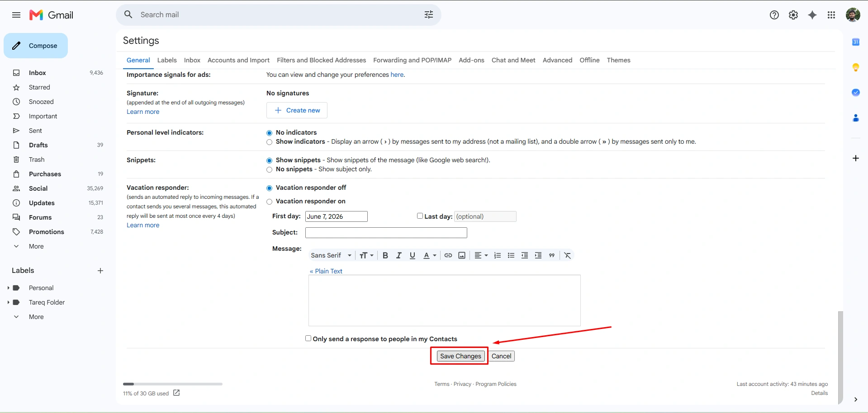868x413 pixels.
Task: Click Cancel button
Action: [x=501, y=356]
